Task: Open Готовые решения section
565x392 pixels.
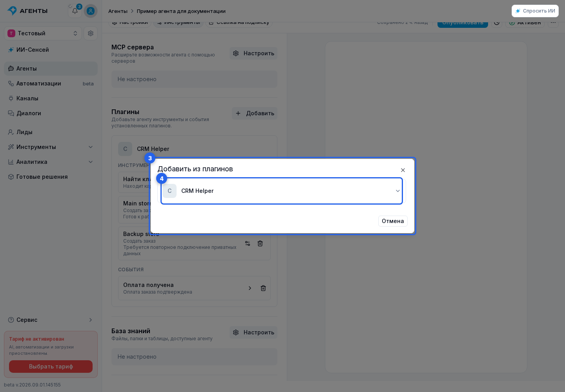Action: 51,177
